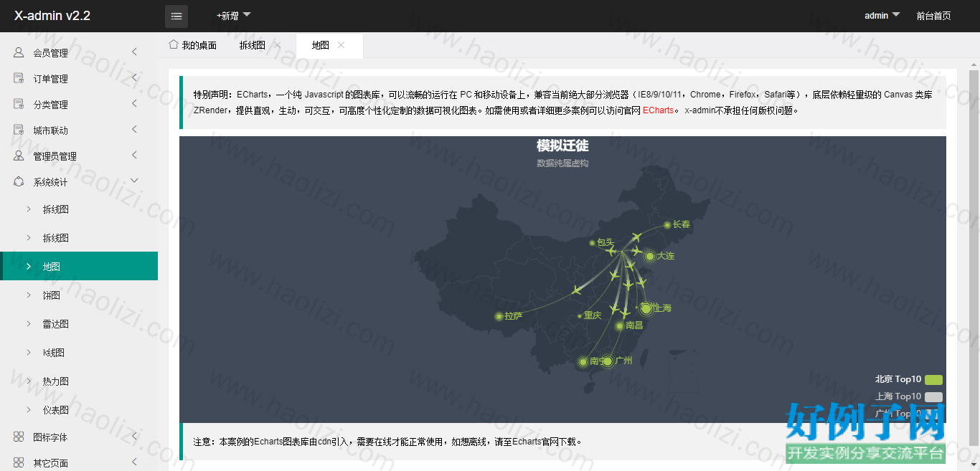Close the 拆线图 tab
The height and width of the screenshot is (471, 980).
click(278, 45)
